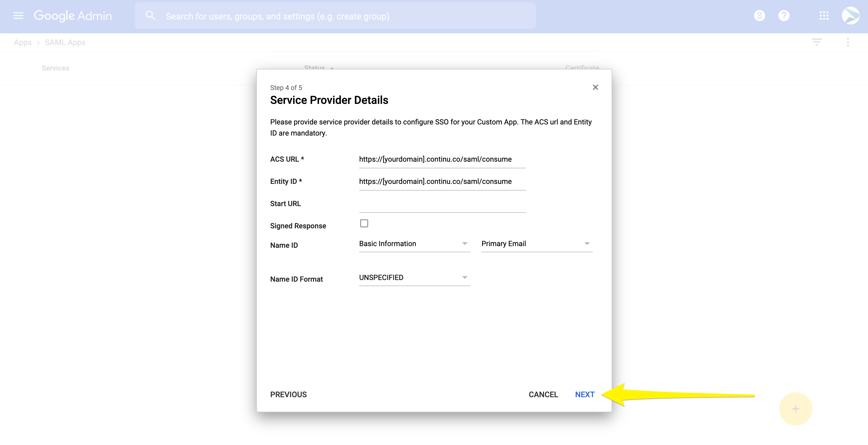Open the hourglass tasks icon
The height and width of the screenshot is (445, 868).
coord(759,16)
